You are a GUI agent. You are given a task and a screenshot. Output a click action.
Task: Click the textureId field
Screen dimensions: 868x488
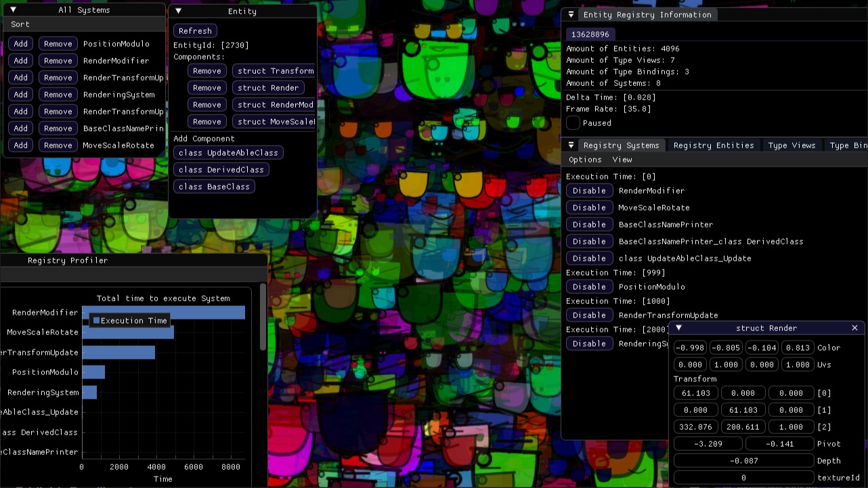pyautogui.click(x=744, y=477)
